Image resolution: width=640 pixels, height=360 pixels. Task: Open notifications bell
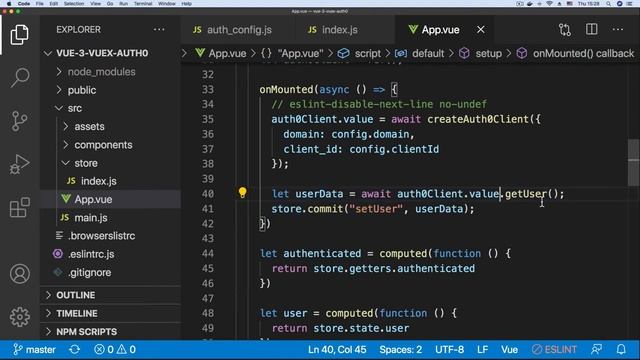pyautogui.click(x=621, y=349)
